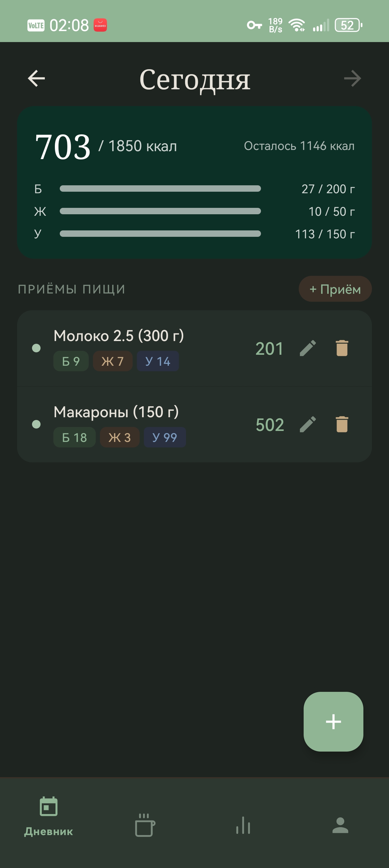Tap the floating plus add button

pos(333,722)
